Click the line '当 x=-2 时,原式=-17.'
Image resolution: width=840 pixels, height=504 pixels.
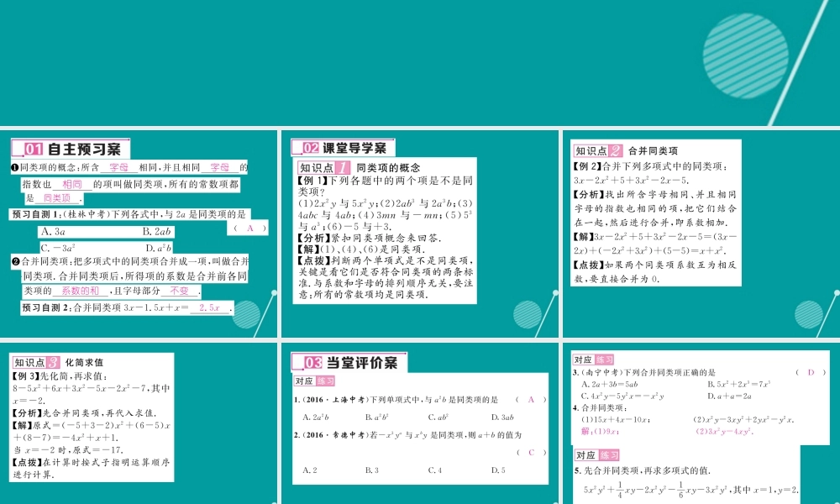(x=69, y=450)
